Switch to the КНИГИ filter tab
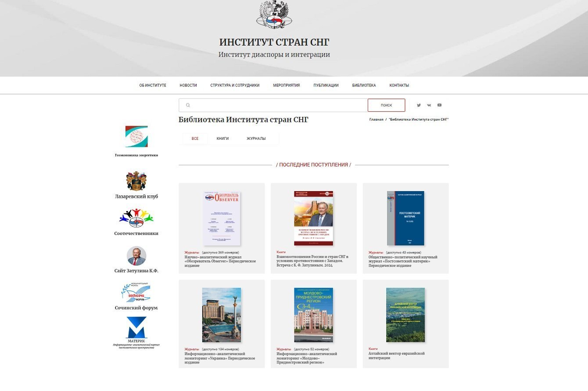This screenshot has width=588, height=391. pyautogui.click(x=222, y=139)
